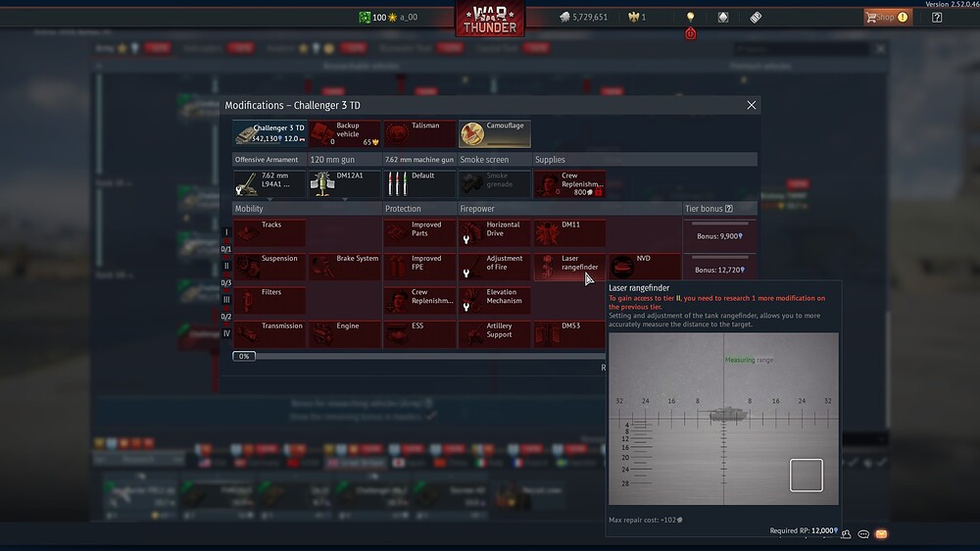
Task: Select the NVD modification tile
Action: tap(645, 266)
